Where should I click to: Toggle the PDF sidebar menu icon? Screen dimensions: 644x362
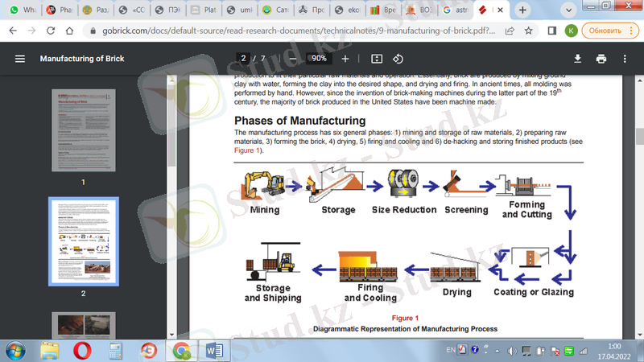point(20,59)
